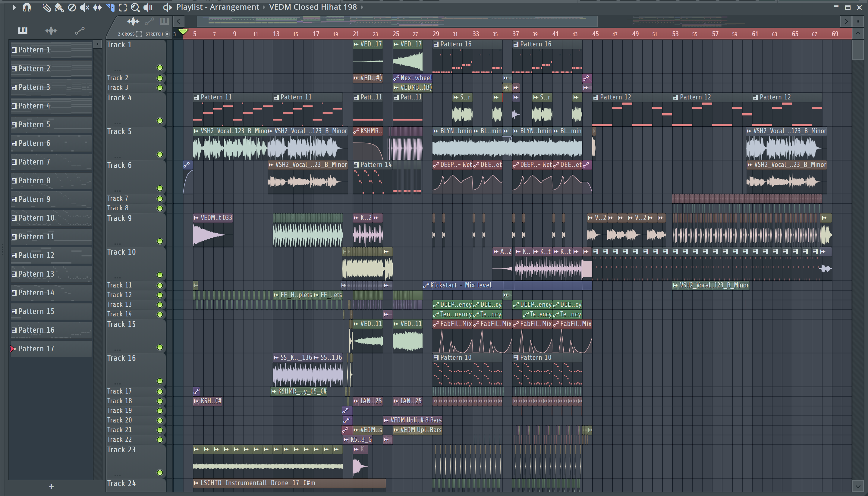
Task: Select automation clip focus tab
Action: (149, 22)
